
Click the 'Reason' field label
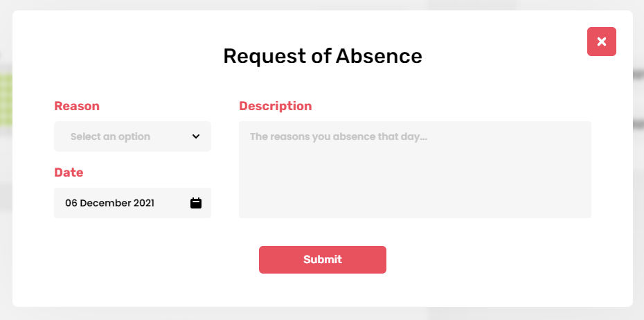click(77, 106)
